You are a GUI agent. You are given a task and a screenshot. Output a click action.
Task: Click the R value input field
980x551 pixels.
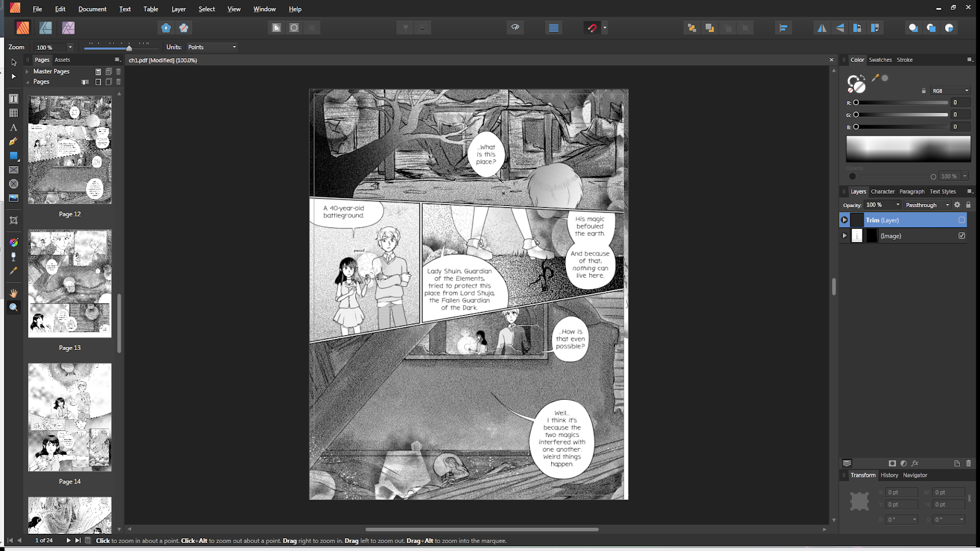click(961, 102)
